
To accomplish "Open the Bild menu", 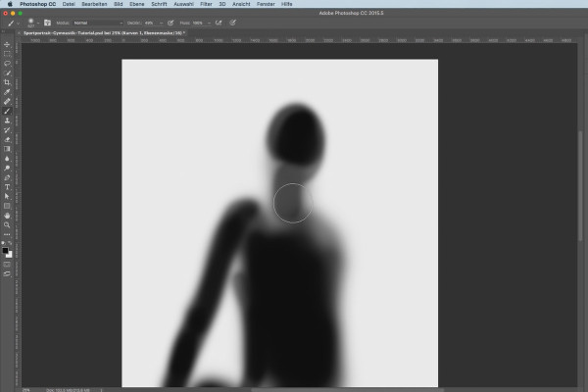I will [119, 4].
